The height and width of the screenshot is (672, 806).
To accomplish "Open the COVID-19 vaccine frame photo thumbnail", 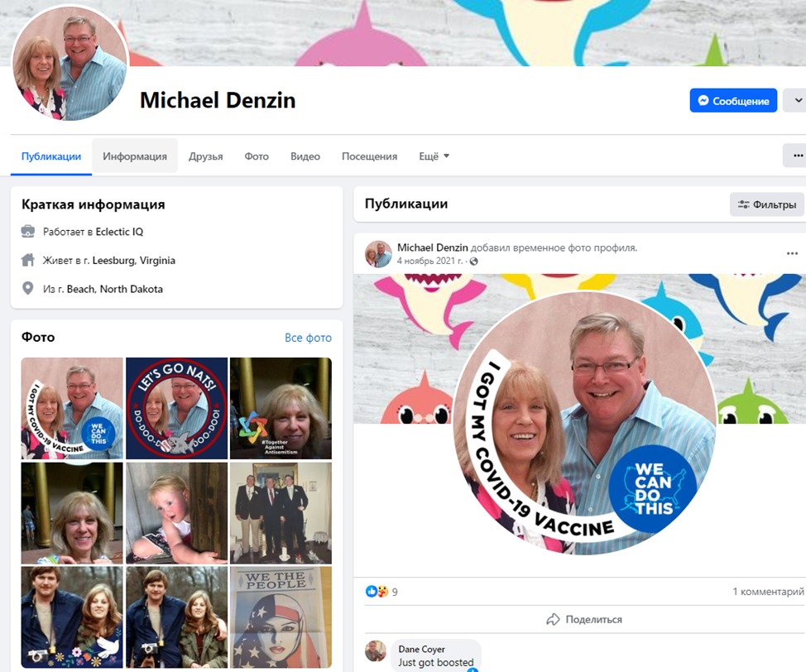I will click(x=72, y=408).
